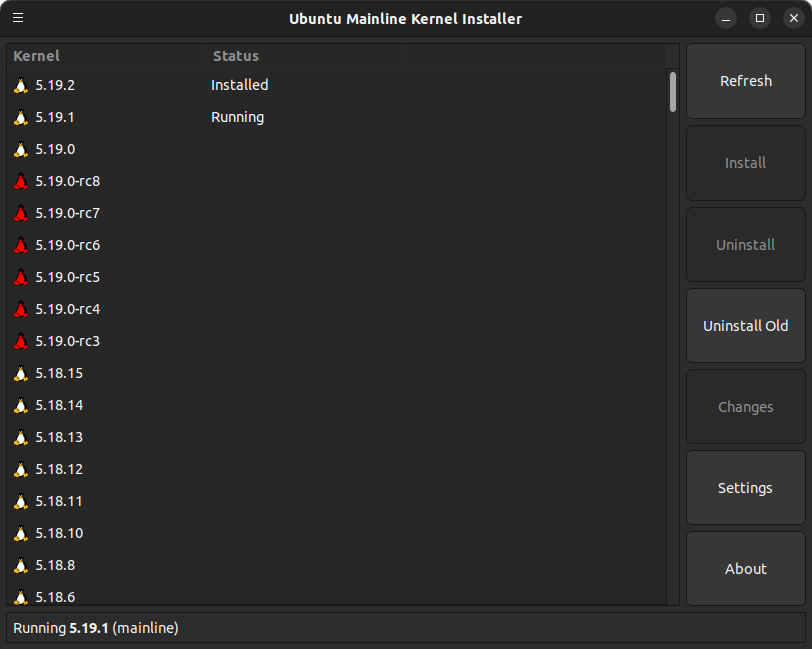Sort by the Status column header
The height and width of the screenshot is (649, 812).
[x=307, y=56]
